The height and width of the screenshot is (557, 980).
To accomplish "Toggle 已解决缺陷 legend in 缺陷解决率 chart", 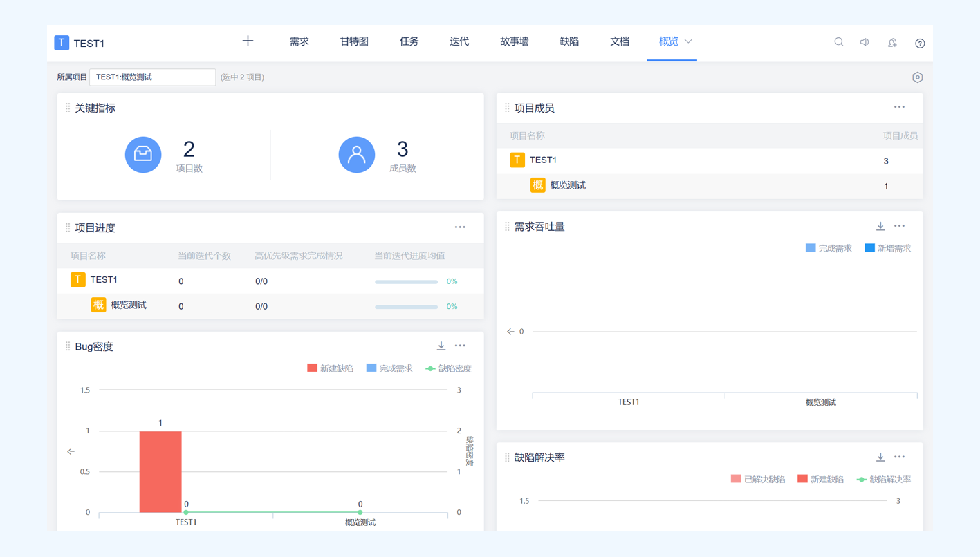I will 758,479.
